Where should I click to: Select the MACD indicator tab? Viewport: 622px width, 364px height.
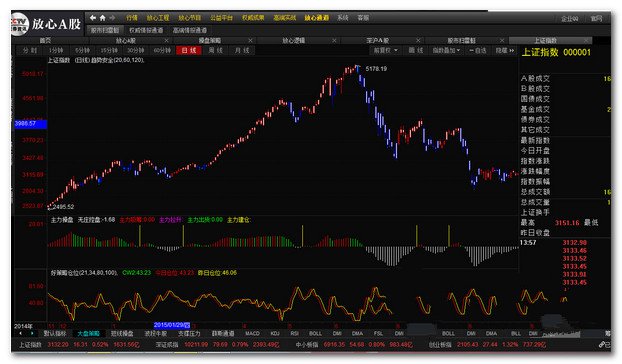[x=252, y=333]
